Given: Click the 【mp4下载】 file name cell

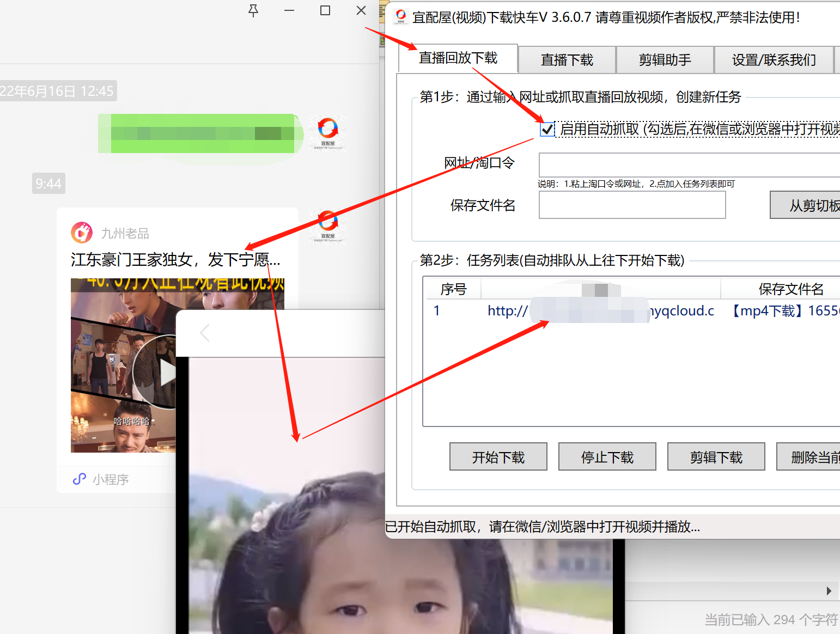Looking at the screenshot, I should tap(783, 311).
